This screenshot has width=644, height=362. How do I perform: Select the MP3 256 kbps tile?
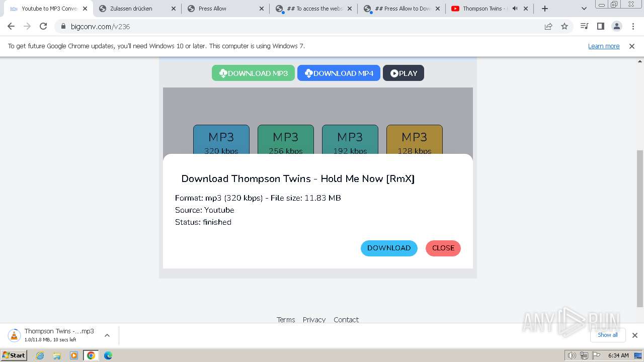click(x=286, y=140)
